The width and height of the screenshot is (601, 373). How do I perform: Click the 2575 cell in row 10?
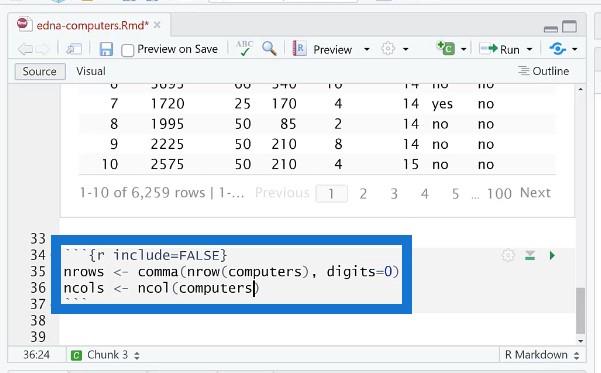[x=167, y=164]
